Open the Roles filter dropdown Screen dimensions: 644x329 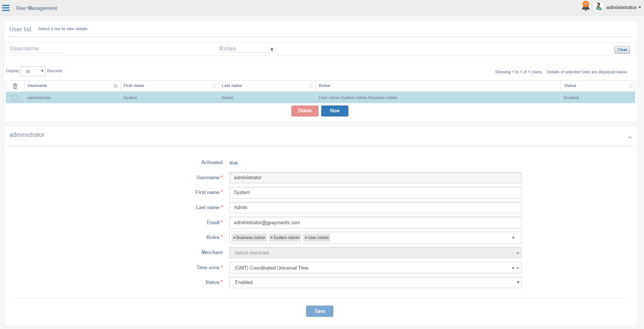pos(247,49)
